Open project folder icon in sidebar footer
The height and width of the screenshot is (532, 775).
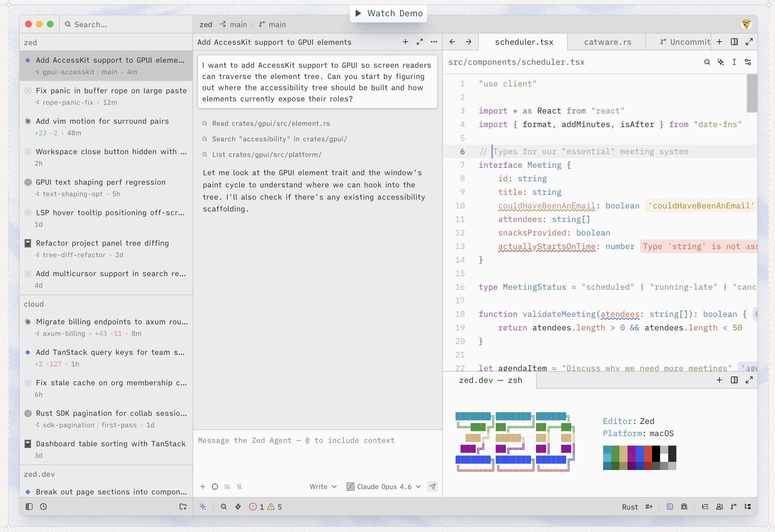coord(183,507)
